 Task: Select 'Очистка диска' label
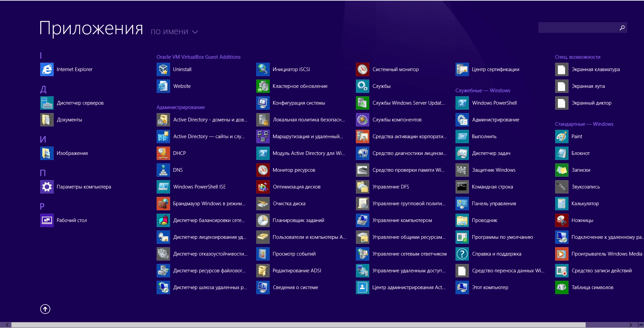click(289, 204)
